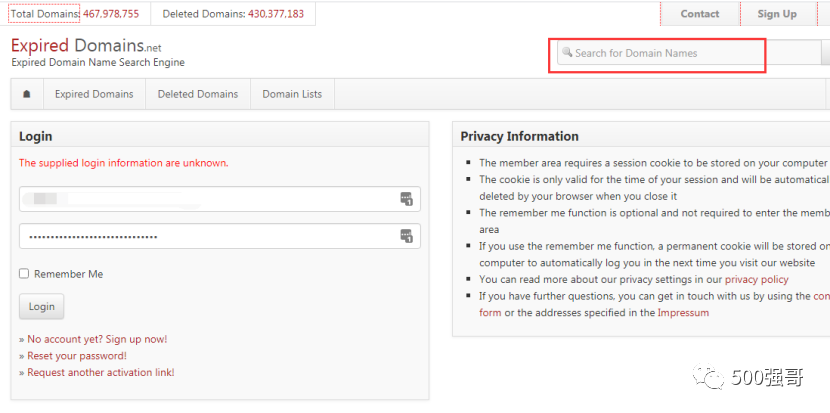This screenshot has width=830, height=413.
Task: Open the Deleted Domains menu tab
Action: pos(198,94)
